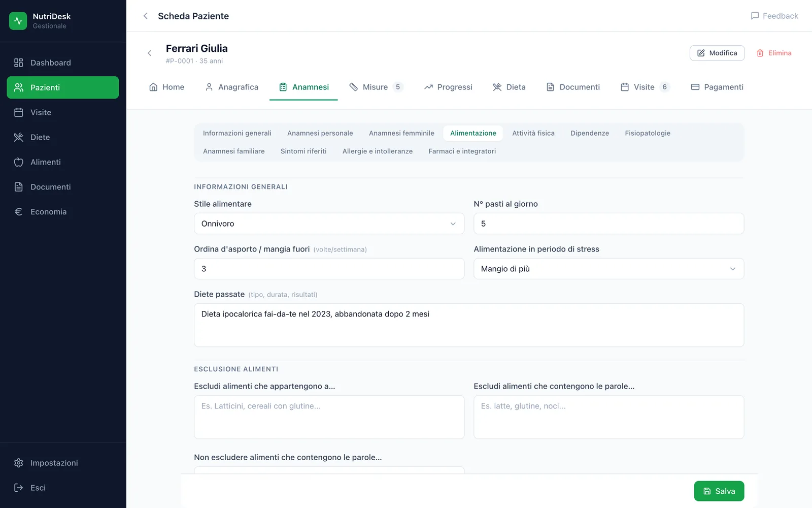Click Escludi alimenti che contengono le parole field

pos(608,417)
